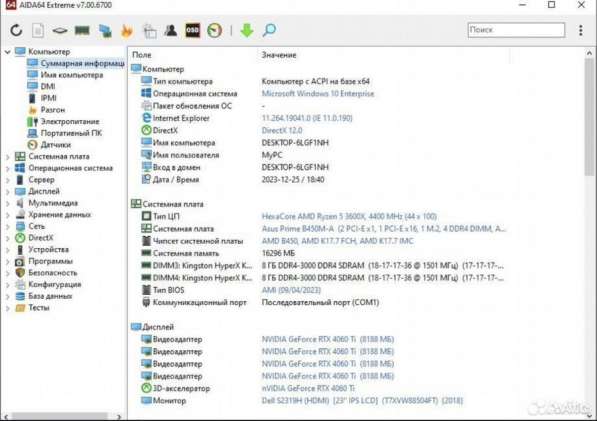Click inside the Поиск search field
The width and height of the screenshot is (597, 421).
coord(516,30)
